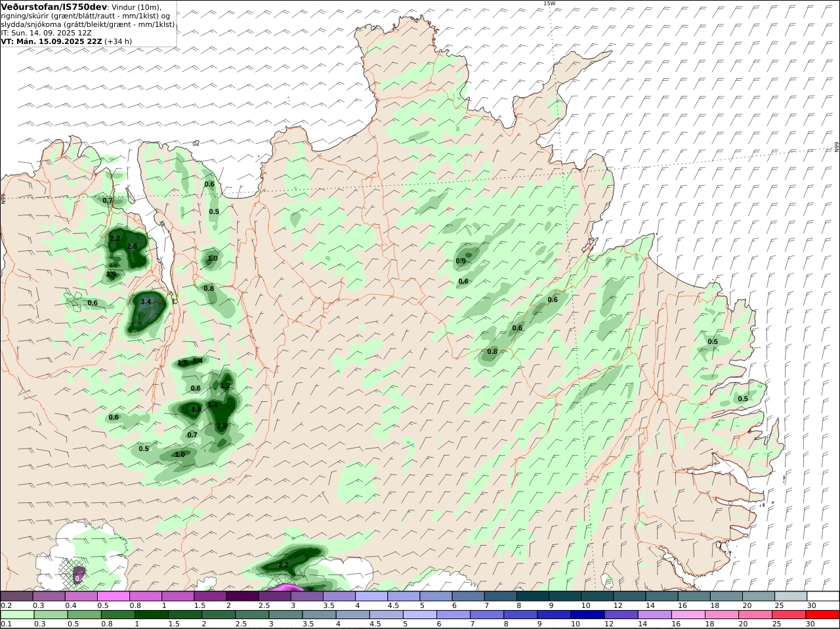Pick the 8–9 dark teal swatch, upper row

pyautogui.click(x=533, y=596)
